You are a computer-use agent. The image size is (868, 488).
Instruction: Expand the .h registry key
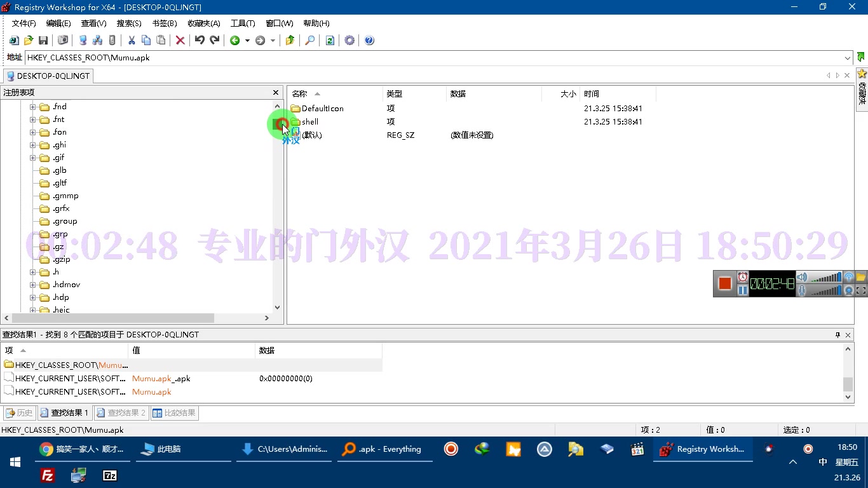32,272
